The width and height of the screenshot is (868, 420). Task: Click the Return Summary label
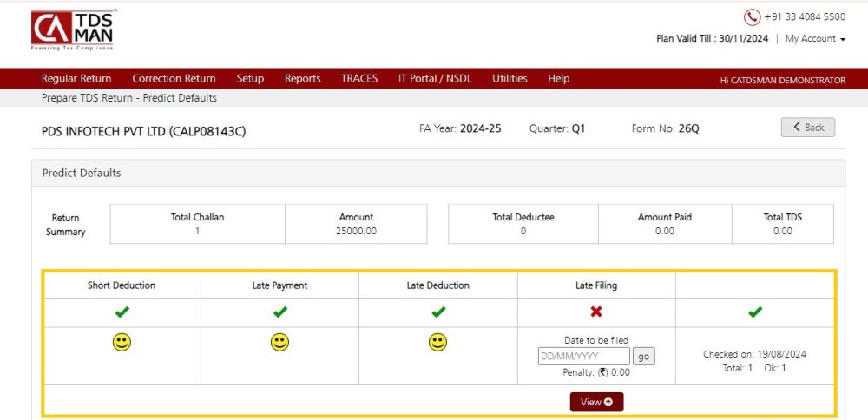(x=65, y=225)
